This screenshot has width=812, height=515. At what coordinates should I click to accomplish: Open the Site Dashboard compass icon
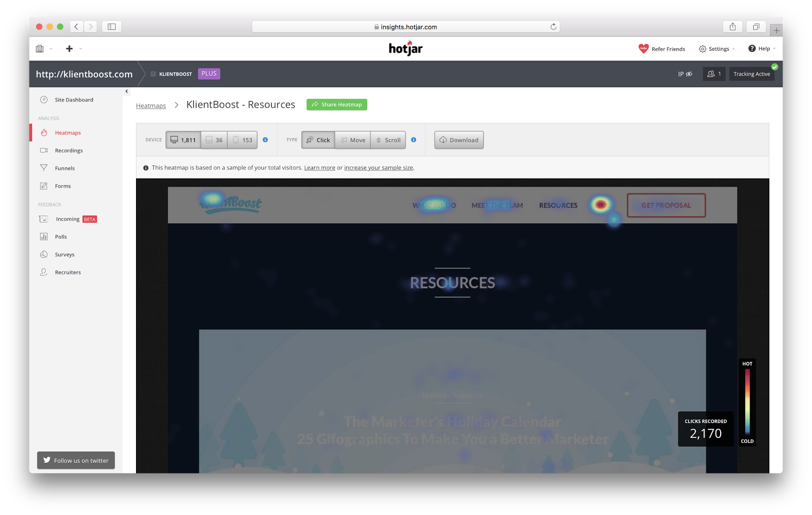44,100
